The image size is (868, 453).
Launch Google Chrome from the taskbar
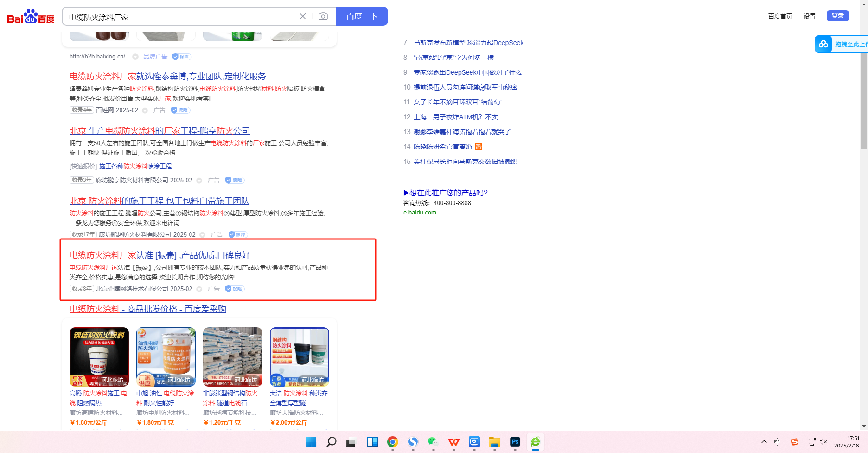[392, 442]
